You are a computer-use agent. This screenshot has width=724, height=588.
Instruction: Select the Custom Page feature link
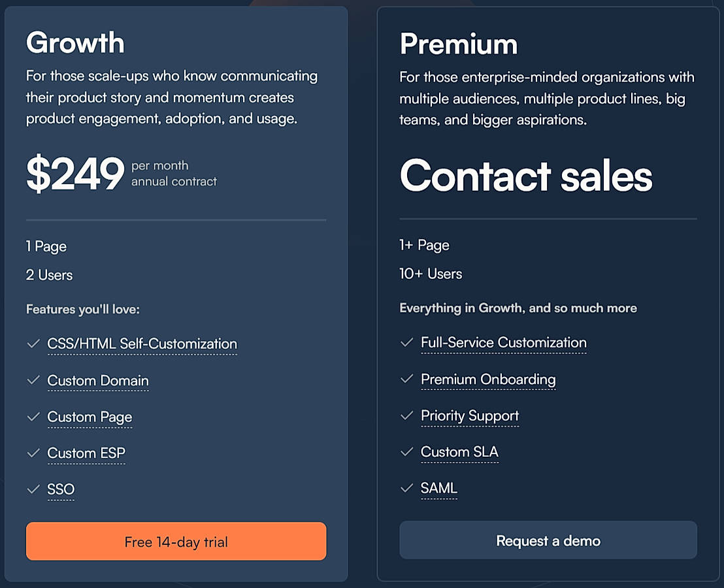tap(90, 417)
